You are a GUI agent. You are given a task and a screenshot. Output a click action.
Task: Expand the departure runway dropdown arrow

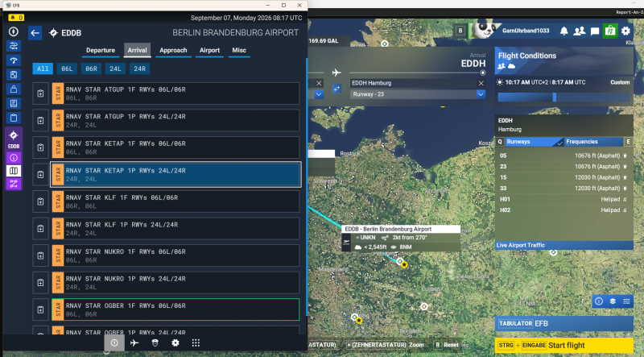tap(319, 94)
